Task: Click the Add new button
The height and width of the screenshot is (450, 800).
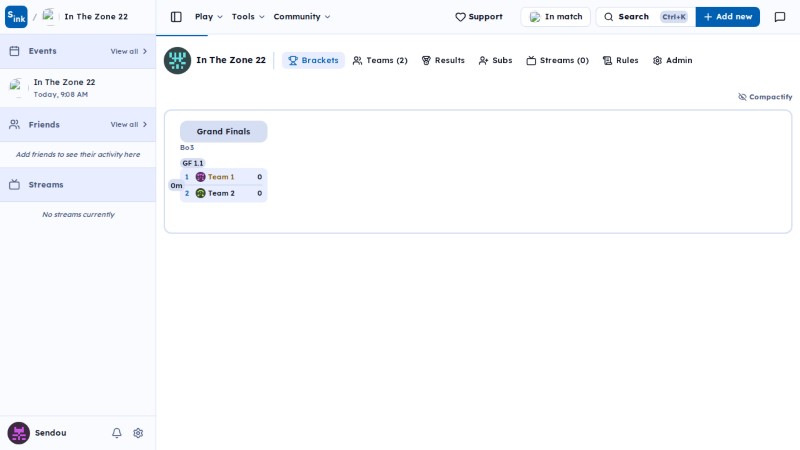Action: 728,17
